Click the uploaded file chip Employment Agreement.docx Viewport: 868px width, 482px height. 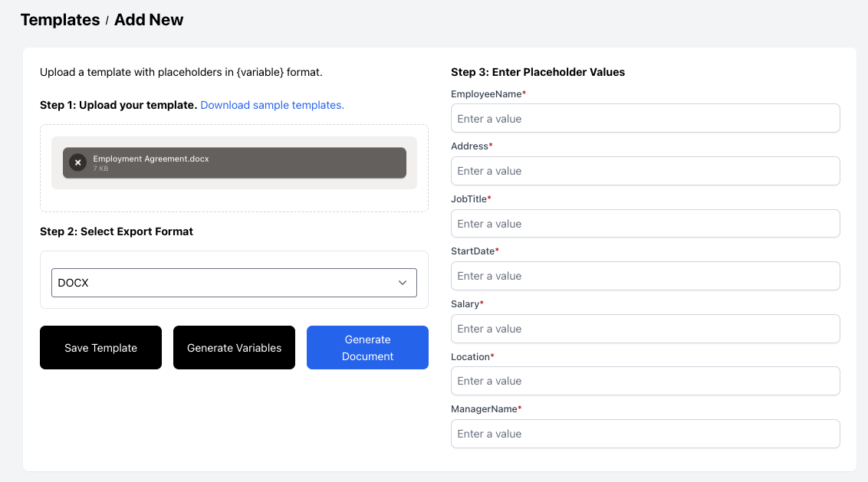[234, 162]
